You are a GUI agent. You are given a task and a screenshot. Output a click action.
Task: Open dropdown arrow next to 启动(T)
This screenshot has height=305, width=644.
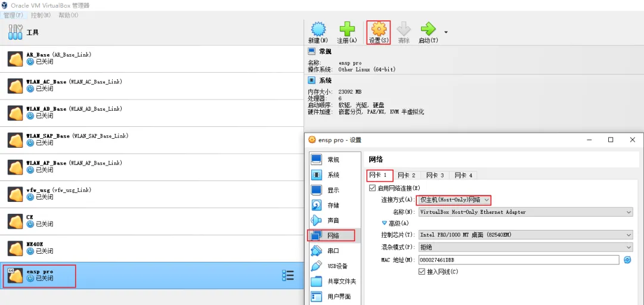(x=446, y=32)
